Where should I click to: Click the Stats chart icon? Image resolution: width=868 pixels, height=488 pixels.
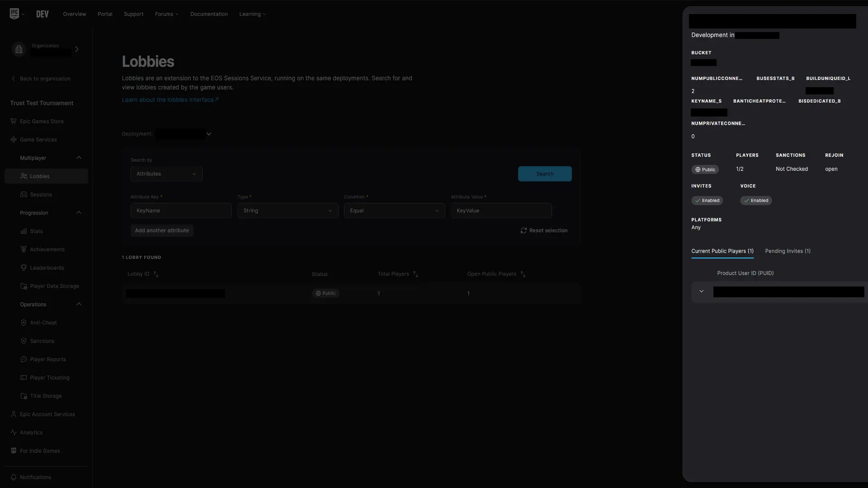tap(24, 231)
